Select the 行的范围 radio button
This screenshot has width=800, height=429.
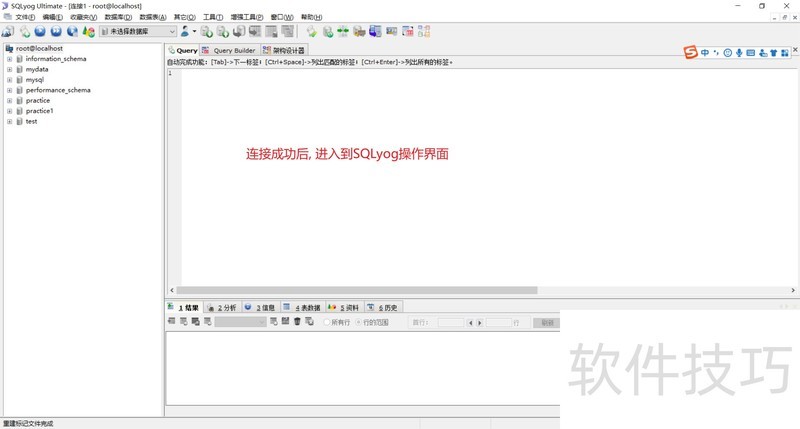tap(359, 322)
